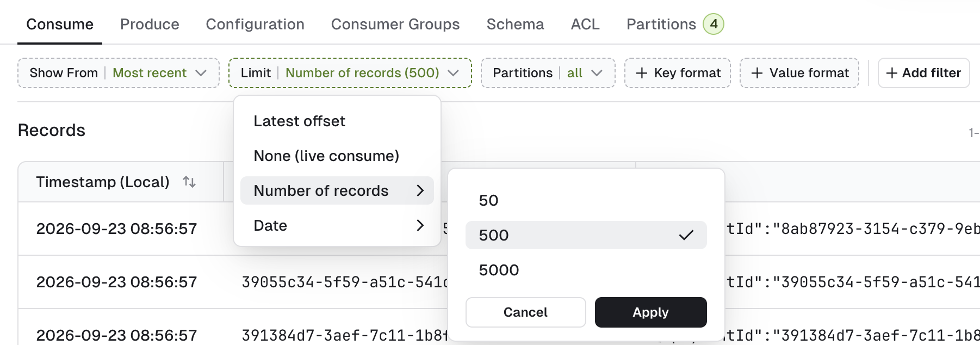Click the checkmark next to 500
This screenshot has height=345, width=980.
click(x=686, y=235)
